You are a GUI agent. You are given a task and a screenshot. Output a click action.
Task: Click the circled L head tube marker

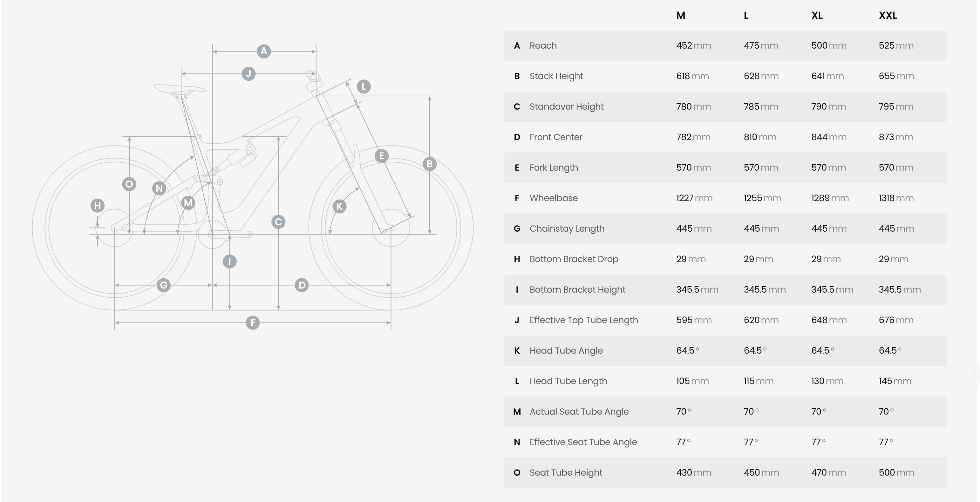click(364, 86)
